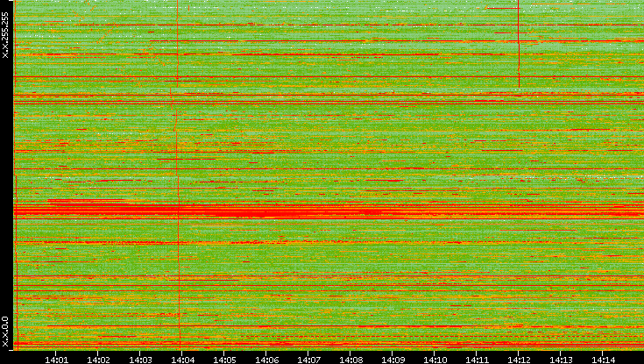
Task: Click the 14:11 time axis label
Action: (x=477, y=360)
